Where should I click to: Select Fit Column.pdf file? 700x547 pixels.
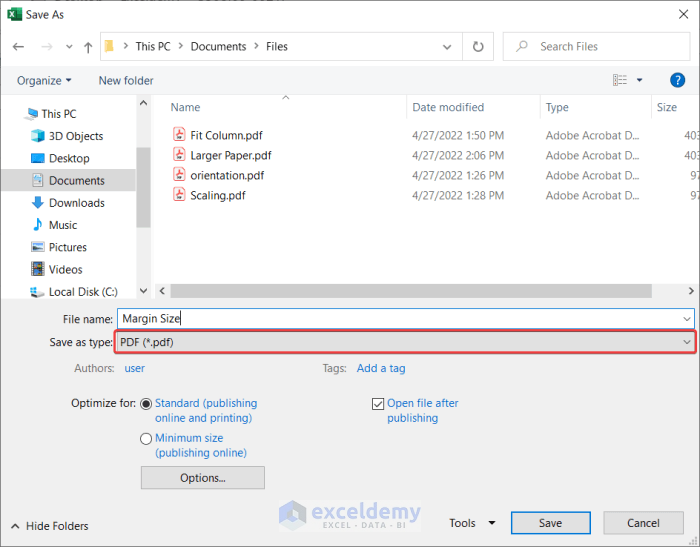226,135
